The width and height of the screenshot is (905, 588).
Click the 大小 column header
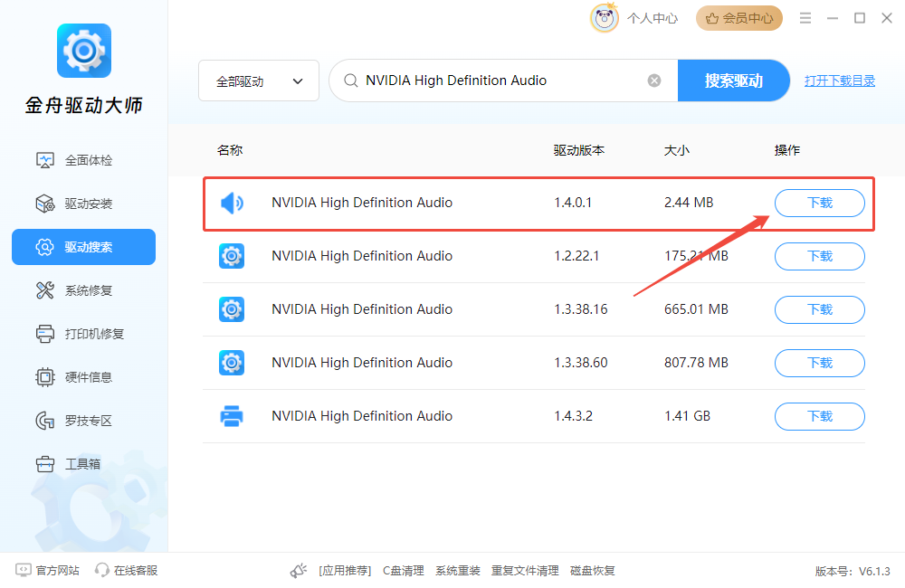pyautogui.click(x=677, y=150)
